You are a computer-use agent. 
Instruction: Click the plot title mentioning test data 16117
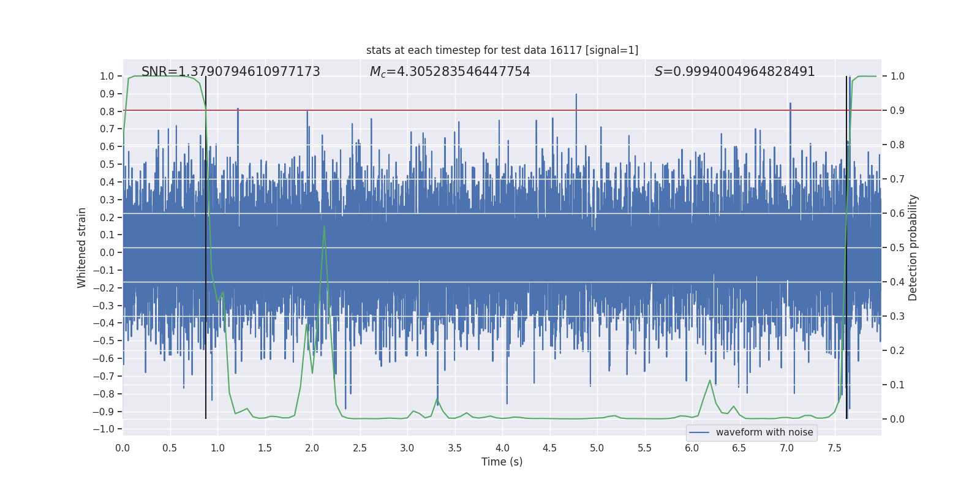(x=502, y=50)
